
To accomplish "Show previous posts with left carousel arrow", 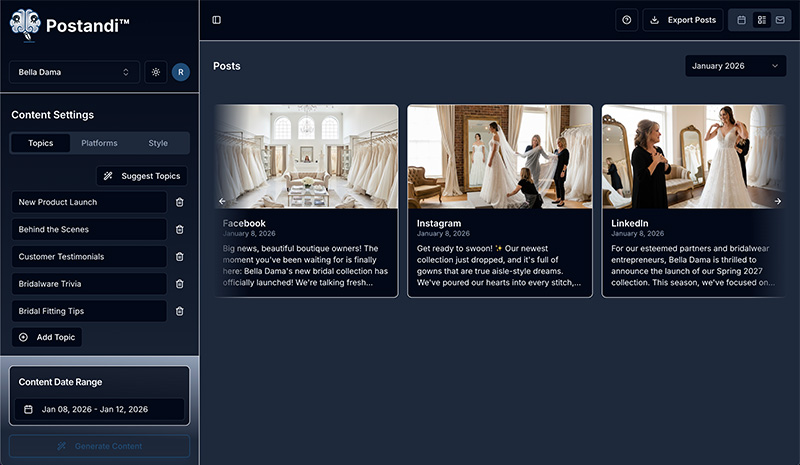I will [x=222, y=201].
